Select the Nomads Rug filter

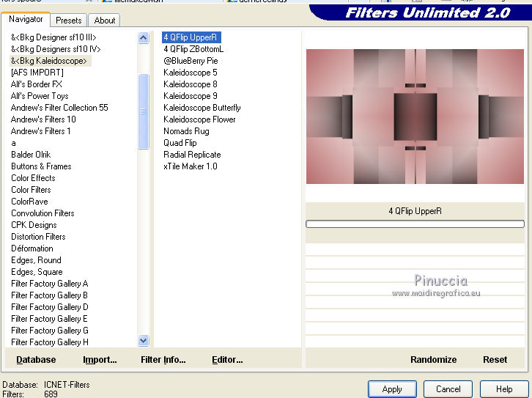186,131
